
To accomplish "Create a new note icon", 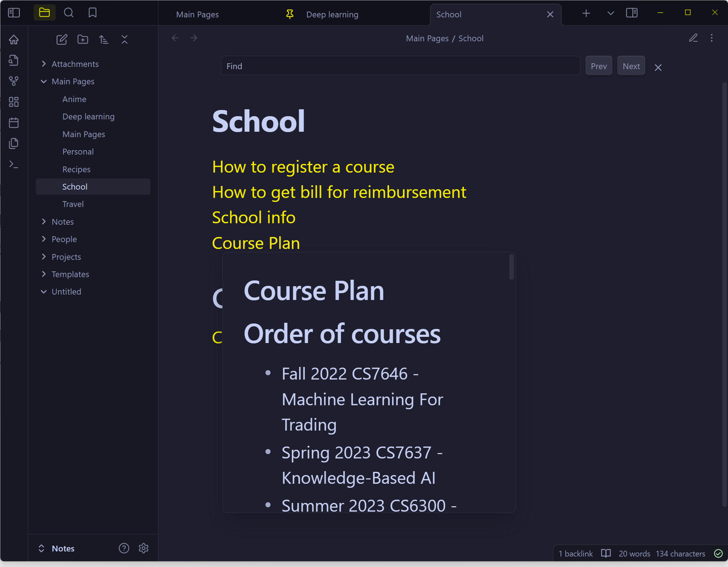I will point(61,40).
